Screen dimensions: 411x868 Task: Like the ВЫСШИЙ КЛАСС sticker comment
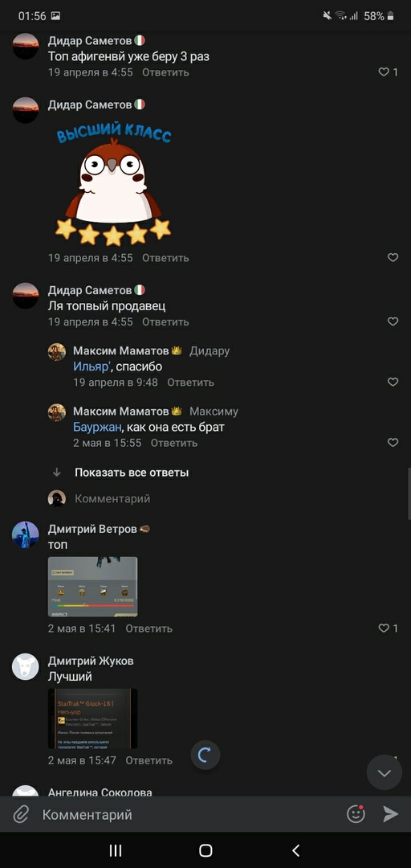[x=393, y=257]
